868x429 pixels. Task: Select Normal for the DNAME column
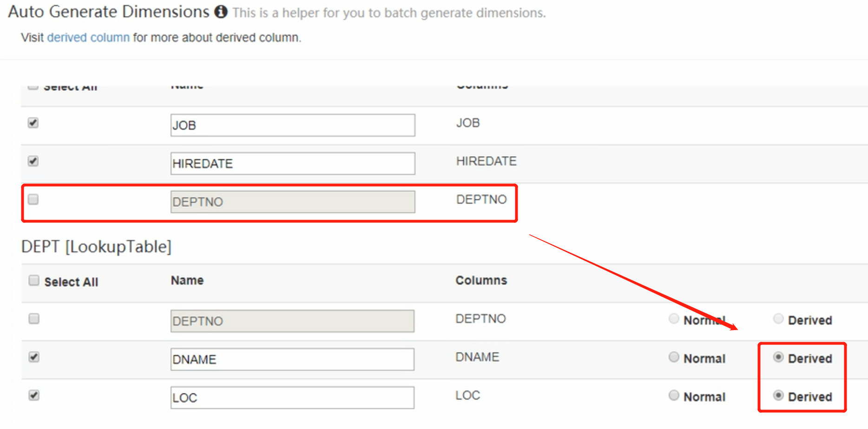coord(674,357)
